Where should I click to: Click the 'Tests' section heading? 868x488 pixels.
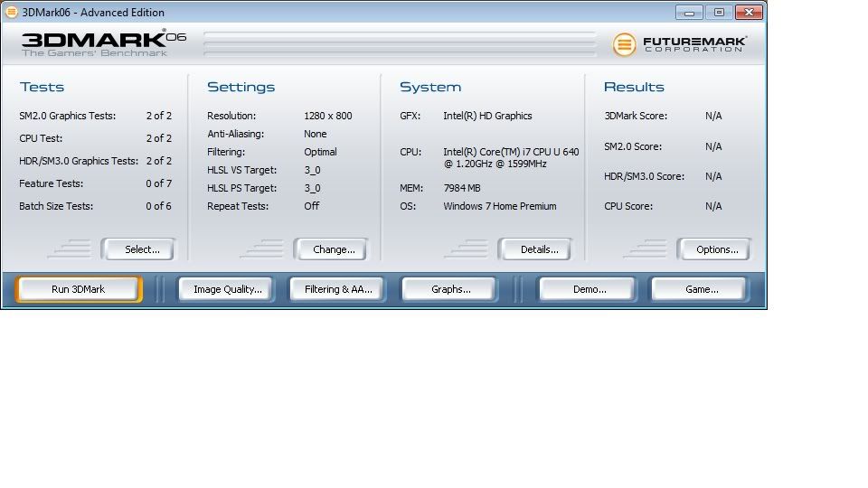pos(42,87)
